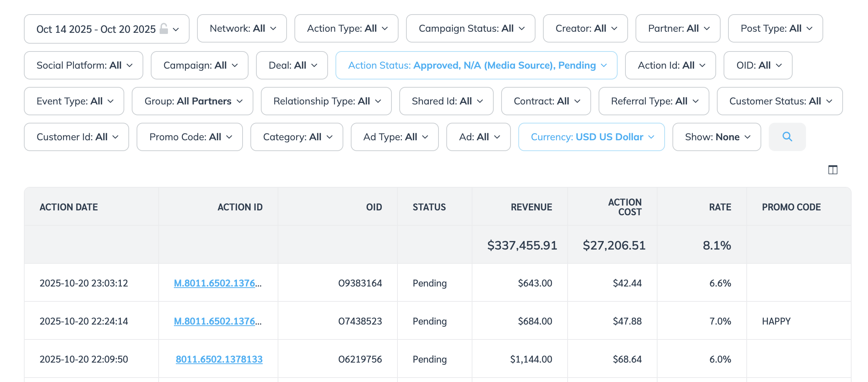
Task: Open the Social Platform filter
Action: (x=84, y=65)
